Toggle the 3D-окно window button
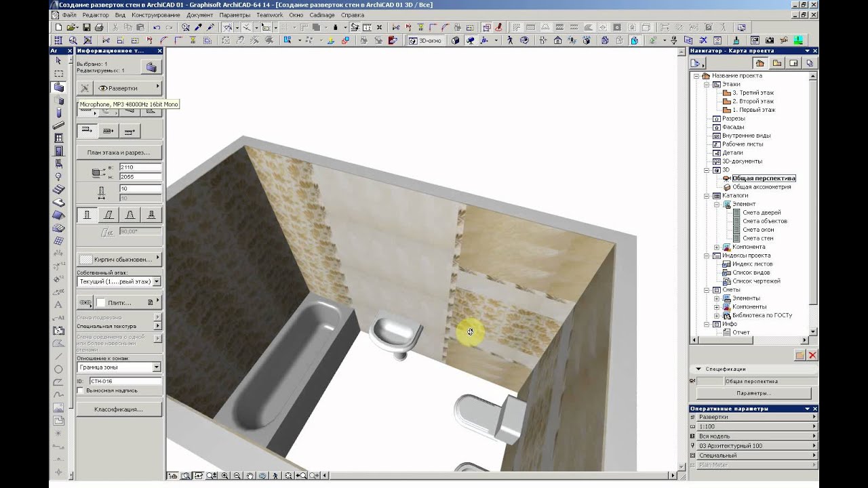 click(426, 41)
